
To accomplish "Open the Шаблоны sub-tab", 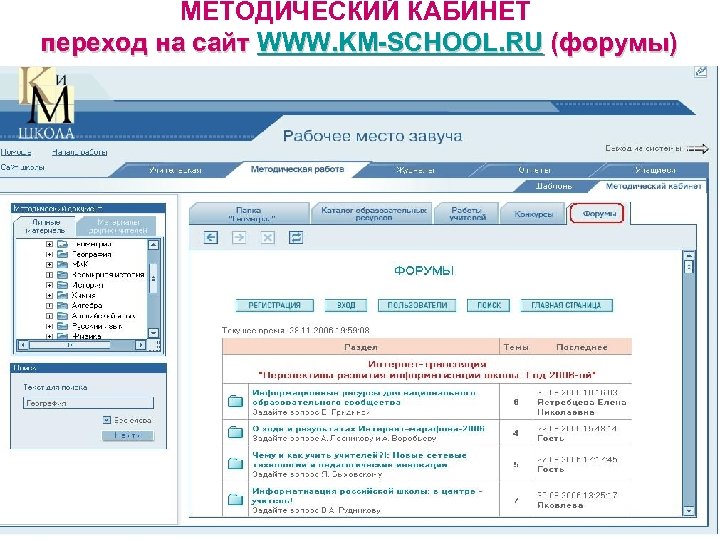I will 554,186.
